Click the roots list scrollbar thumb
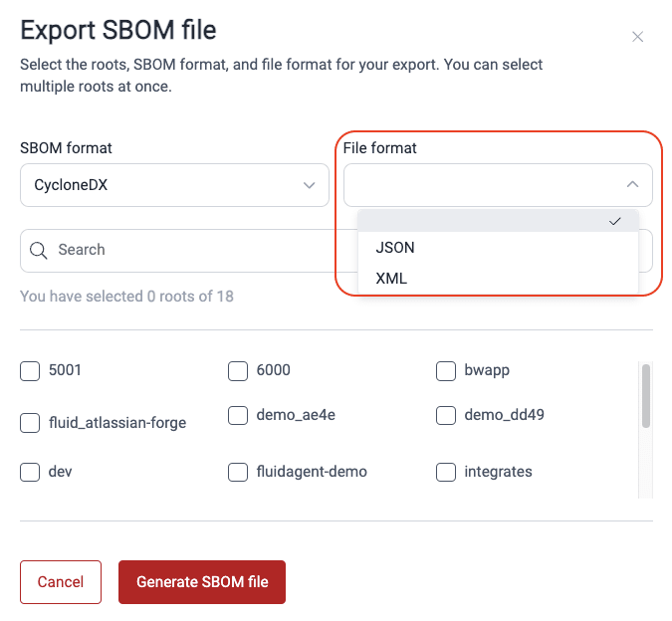The height and width of the screenshot is (621, 672). click(646, 396)
